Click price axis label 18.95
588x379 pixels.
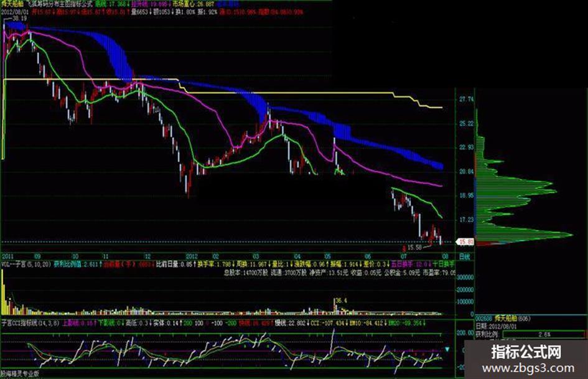tap(466, 195)
